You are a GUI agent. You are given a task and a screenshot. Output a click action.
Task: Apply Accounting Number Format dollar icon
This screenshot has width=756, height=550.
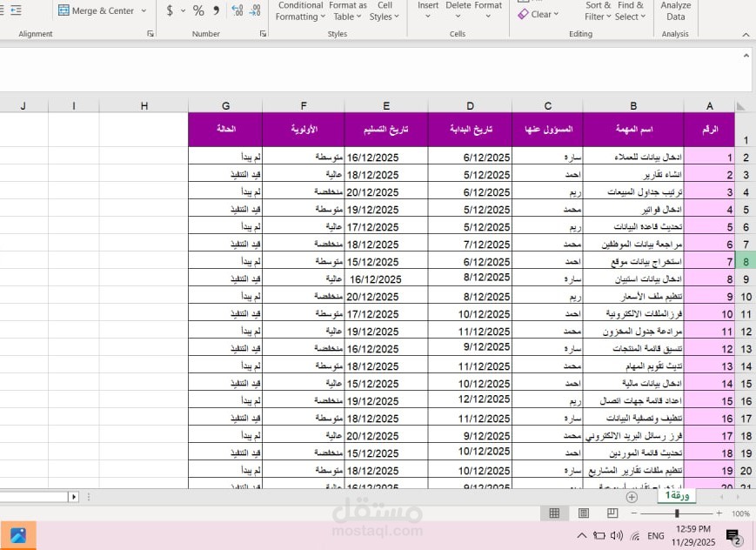click(170, 10)
